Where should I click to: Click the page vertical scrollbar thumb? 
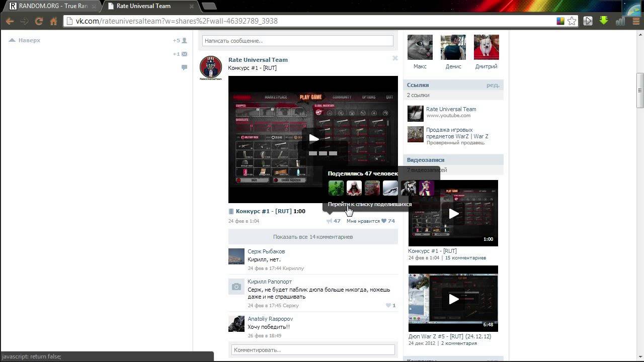coord(640,90)
